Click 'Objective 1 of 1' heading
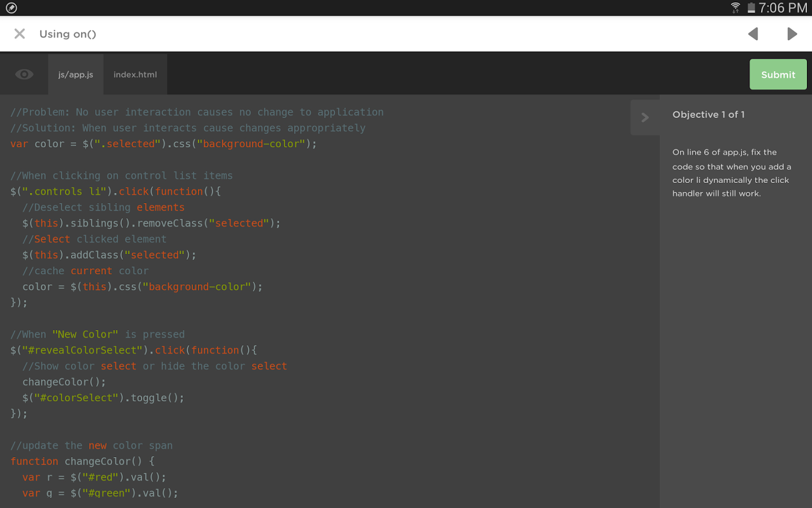Viewport: 812px width, 508px height. (708, 115)
